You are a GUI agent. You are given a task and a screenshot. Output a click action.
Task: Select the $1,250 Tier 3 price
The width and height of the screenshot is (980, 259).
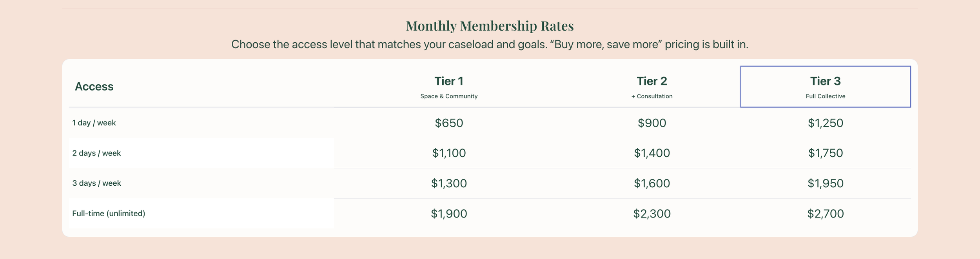(x=825, y=123)
